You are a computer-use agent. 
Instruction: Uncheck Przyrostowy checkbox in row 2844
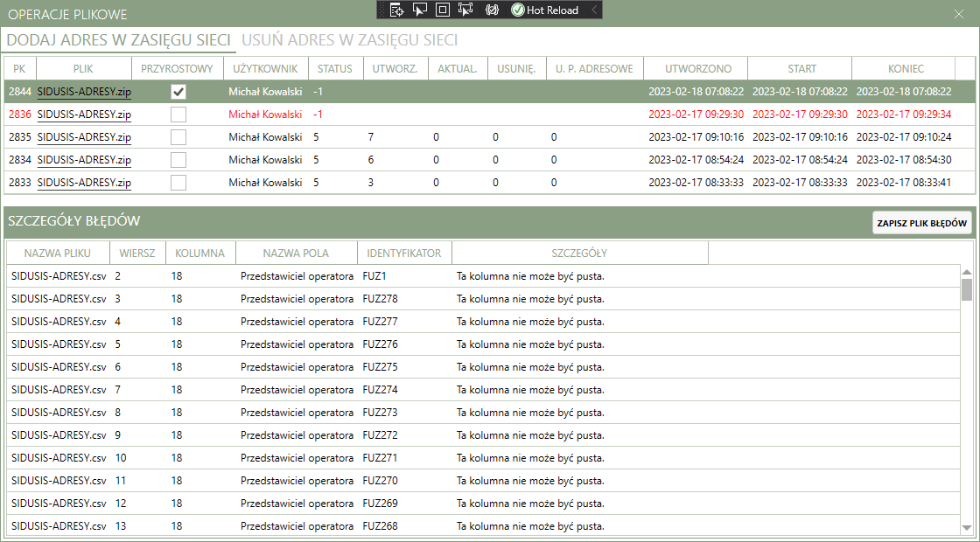pyautogui.click(x=178, y=92)
